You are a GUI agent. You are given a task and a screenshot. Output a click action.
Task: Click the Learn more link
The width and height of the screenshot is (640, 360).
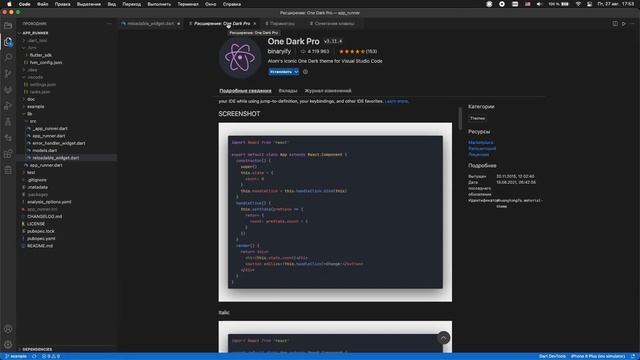(x=396, y=101)
